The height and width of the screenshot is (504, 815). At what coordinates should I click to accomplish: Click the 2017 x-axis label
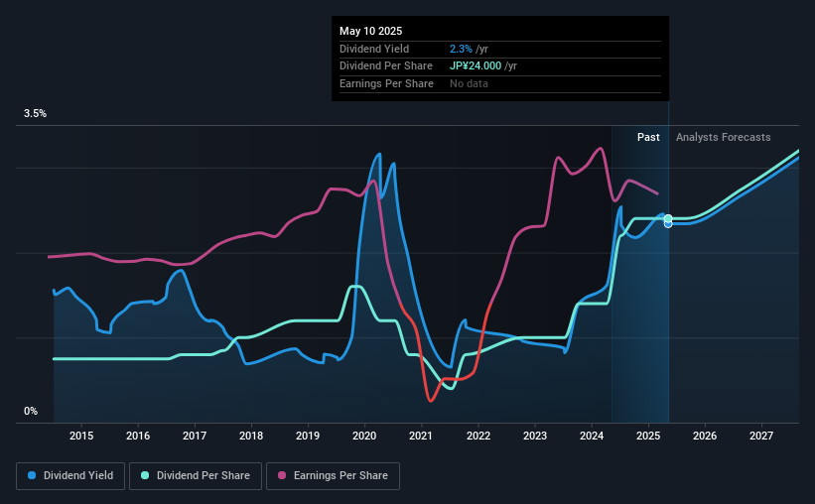pos(195,436)
